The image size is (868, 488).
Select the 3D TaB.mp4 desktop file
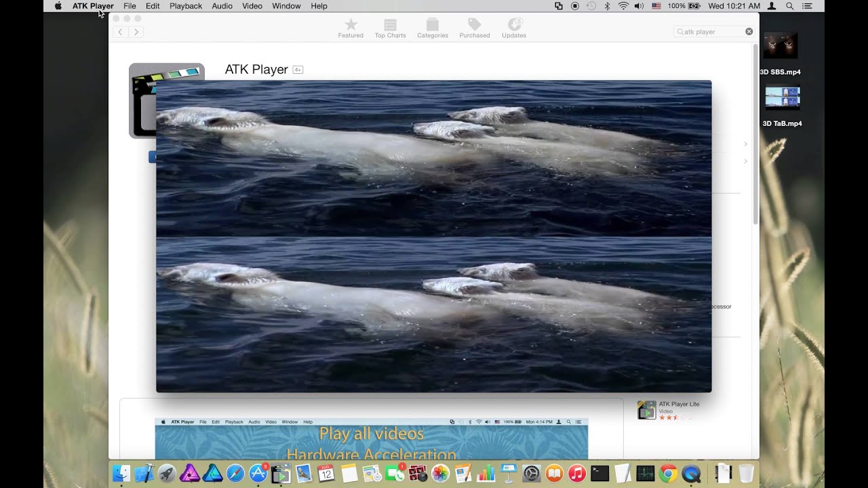782,105
